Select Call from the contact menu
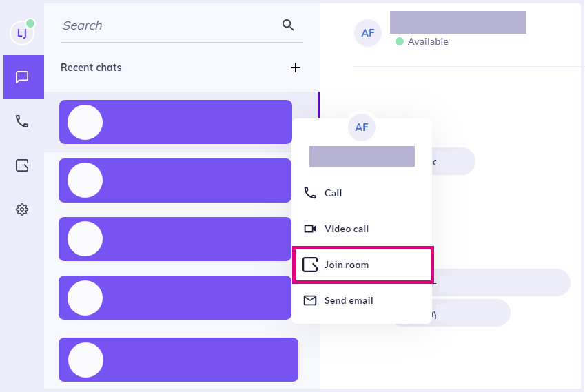This screenshot has height=392, width=585. click(362, 193)
